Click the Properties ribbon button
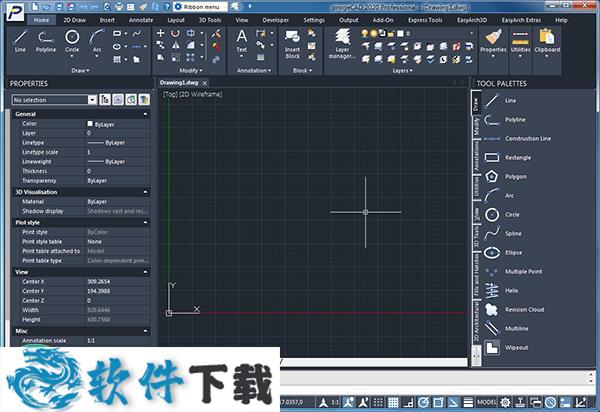 point(493,43)
